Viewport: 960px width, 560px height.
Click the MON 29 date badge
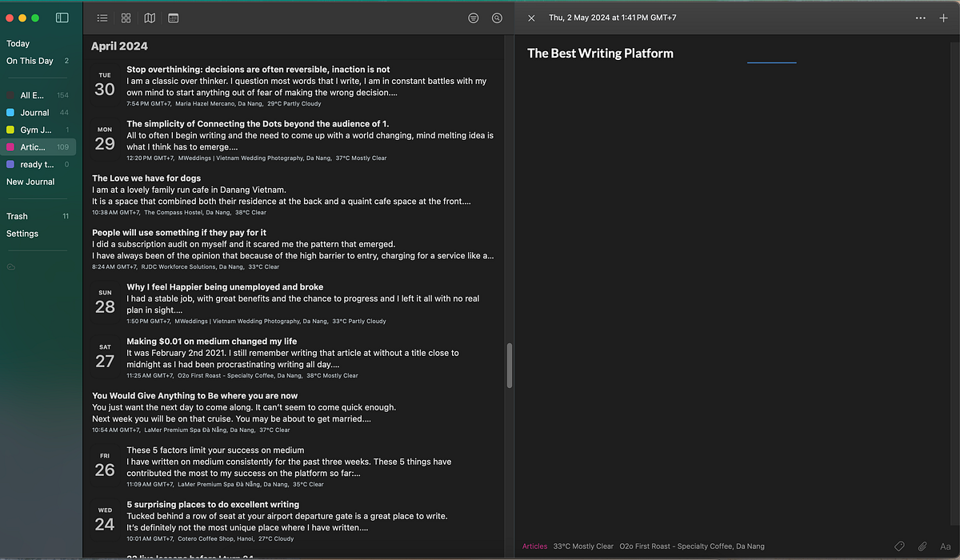click(105, 139)
